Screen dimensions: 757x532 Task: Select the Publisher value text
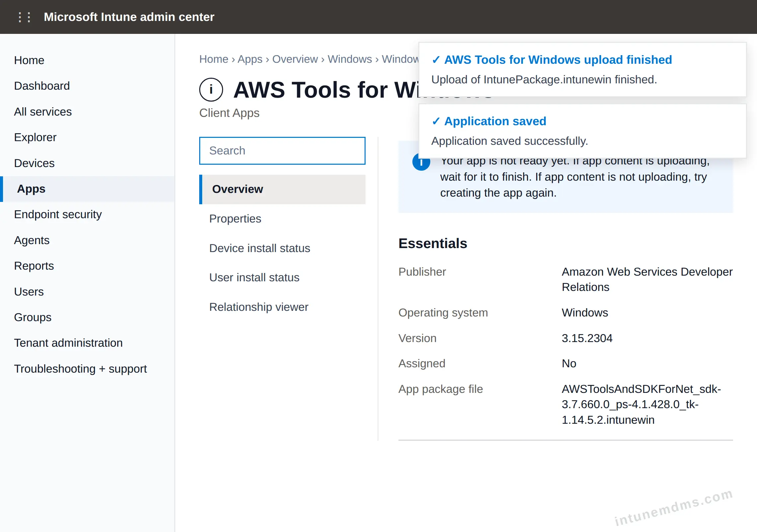coord(647,279)
